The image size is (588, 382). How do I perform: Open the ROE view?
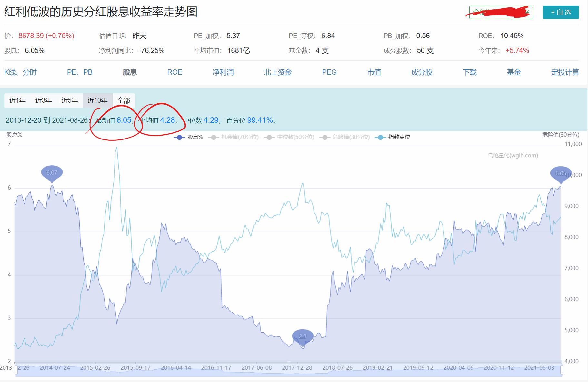pyautogui.click(x=174, y=72)
